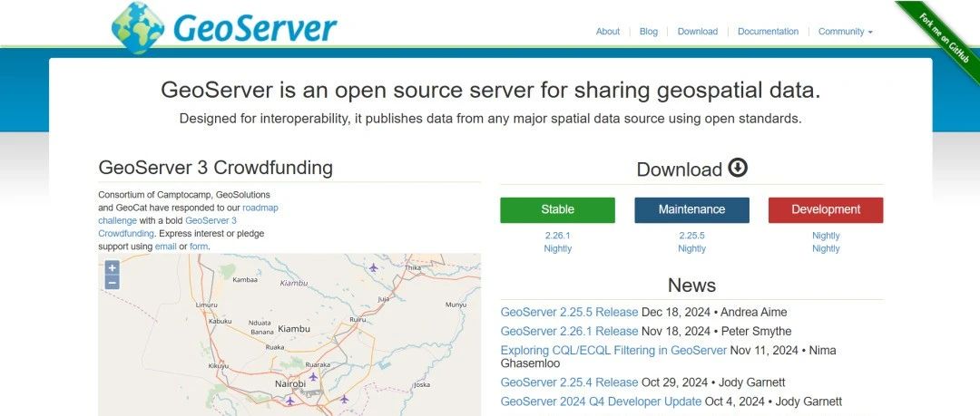The image size is (980, 416).
Task: Click the GeoServer wordmark text logo
Action: click(254, 27)
